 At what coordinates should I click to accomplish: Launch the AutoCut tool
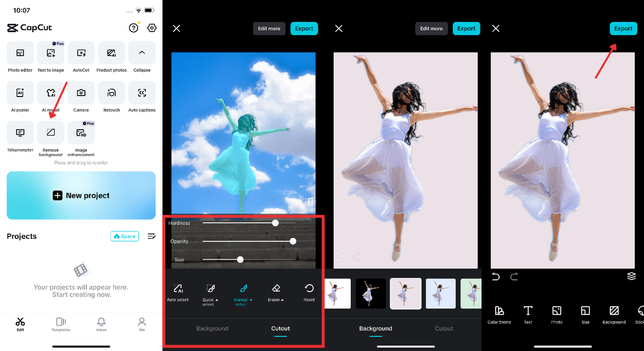coord(81,53)
